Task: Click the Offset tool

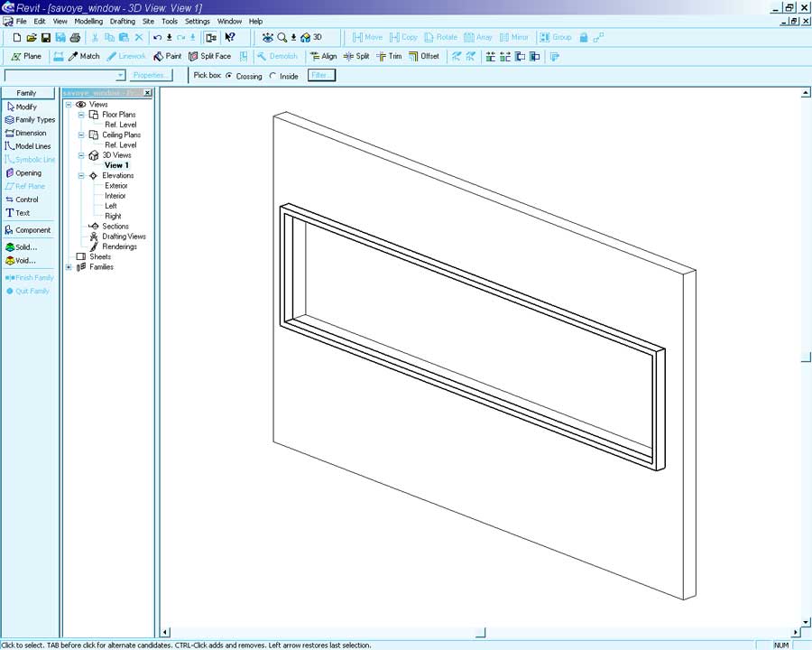Action: point(423,56)
